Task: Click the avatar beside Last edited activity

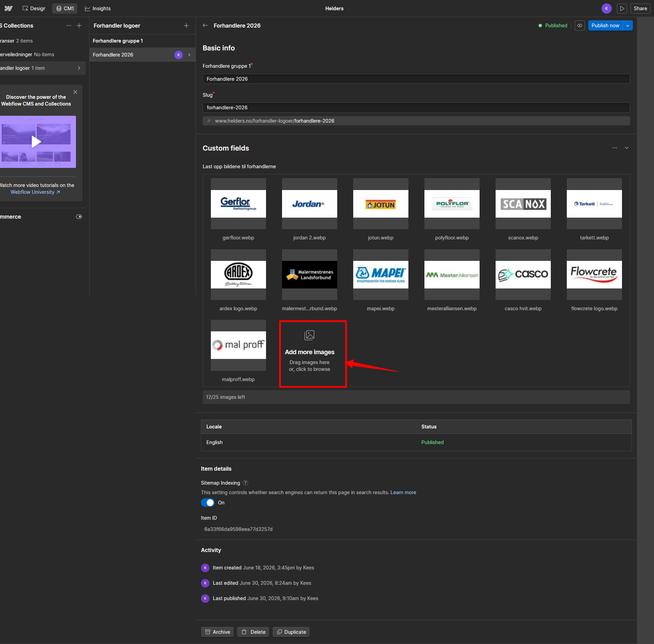Action: pos(205,583)
